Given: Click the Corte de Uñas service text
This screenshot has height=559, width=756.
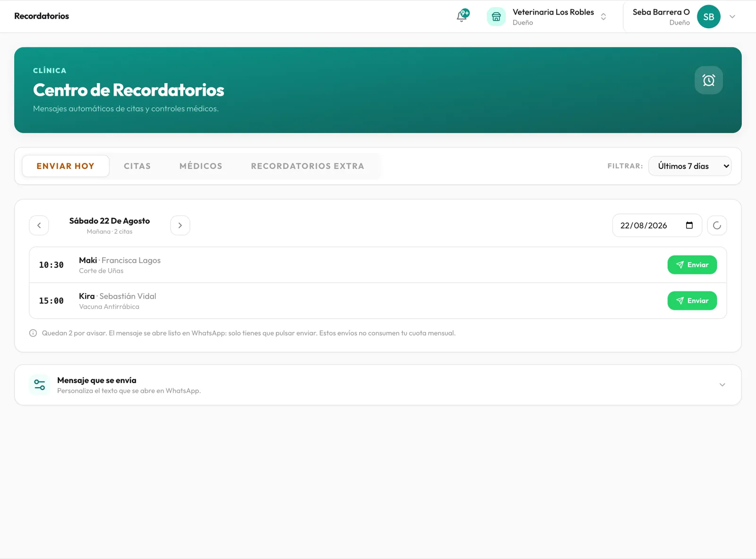Looking at the screenshot, I should pyautogui.click(x=101, y=271).
